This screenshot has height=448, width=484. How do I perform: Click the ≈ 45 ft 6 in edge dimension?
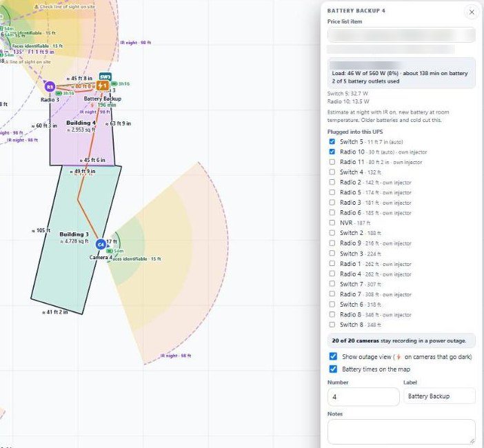point(92,160)
